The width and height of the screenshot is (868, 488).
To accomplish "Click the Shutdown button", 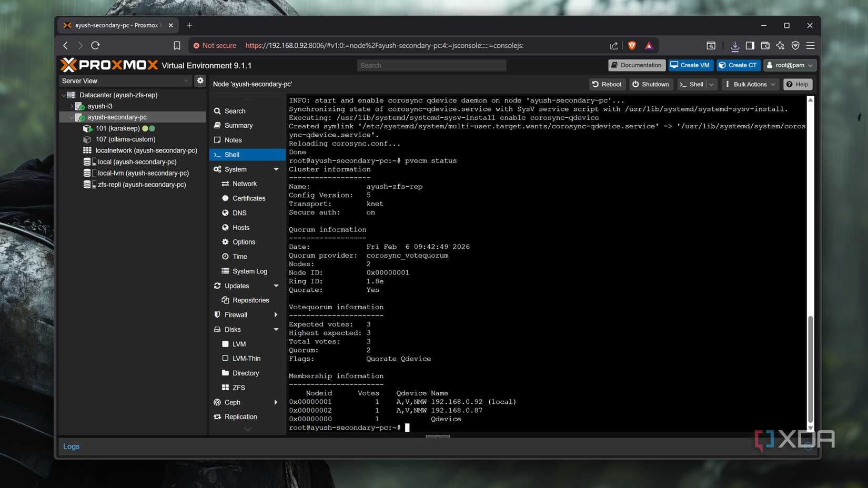I will pyautogui.click(x=651, y=84).
